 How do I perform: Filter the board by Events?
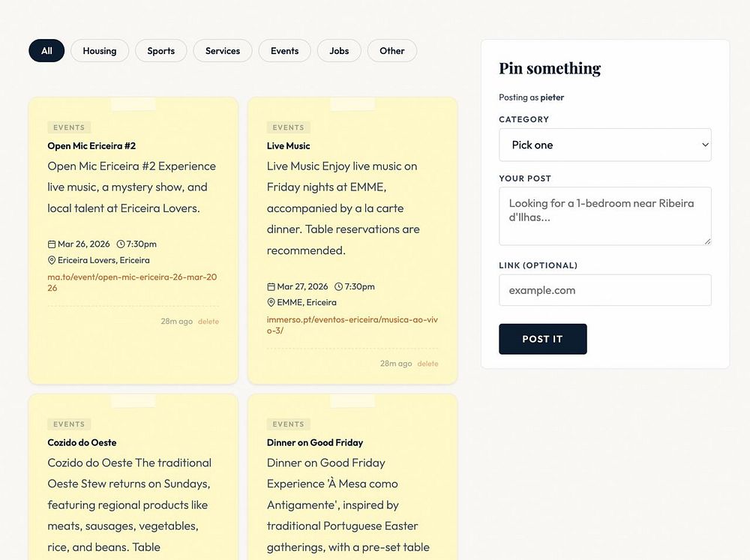click(285, 51)
